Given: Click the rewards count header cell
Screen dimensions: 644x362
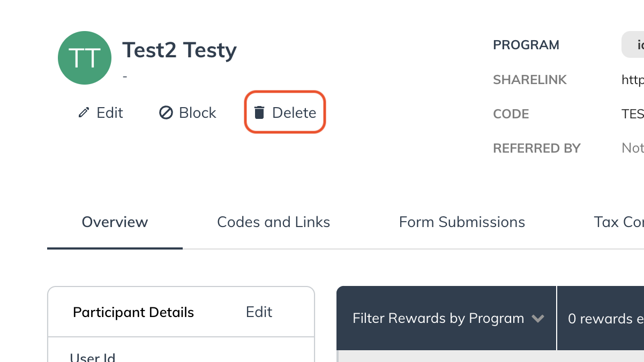Looking at the screenshot, I should [601, 319].
